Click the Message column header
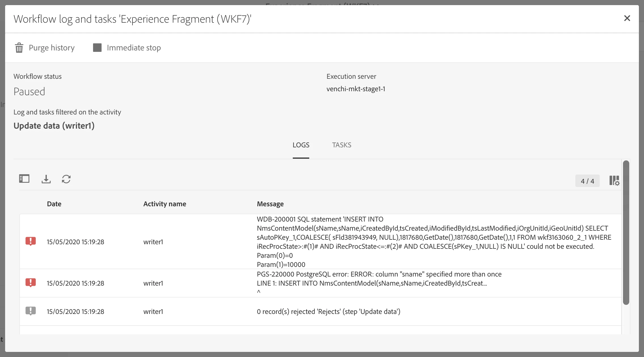 click(270, 204)
